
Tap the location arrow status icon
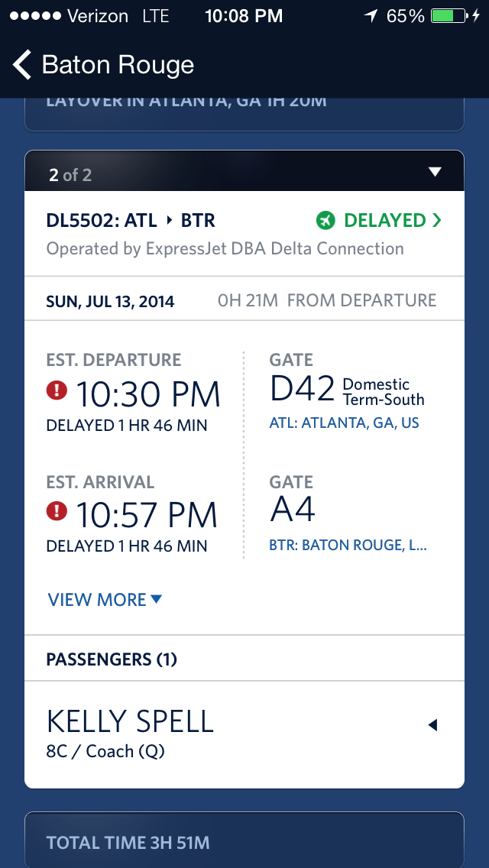[371, 15]
